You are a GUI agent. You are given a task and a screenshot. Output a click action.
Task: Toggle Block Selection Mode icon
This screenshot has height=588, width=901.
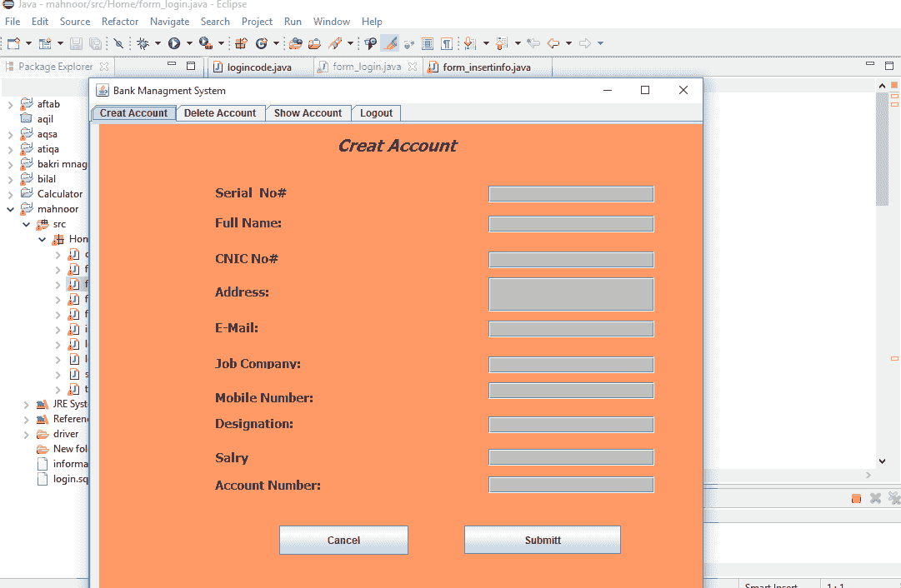click(x=428, y=43)
